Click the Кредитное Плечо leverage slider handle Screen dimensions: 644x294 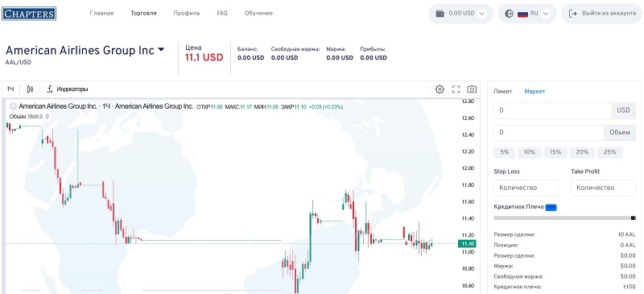click(633, 218)
